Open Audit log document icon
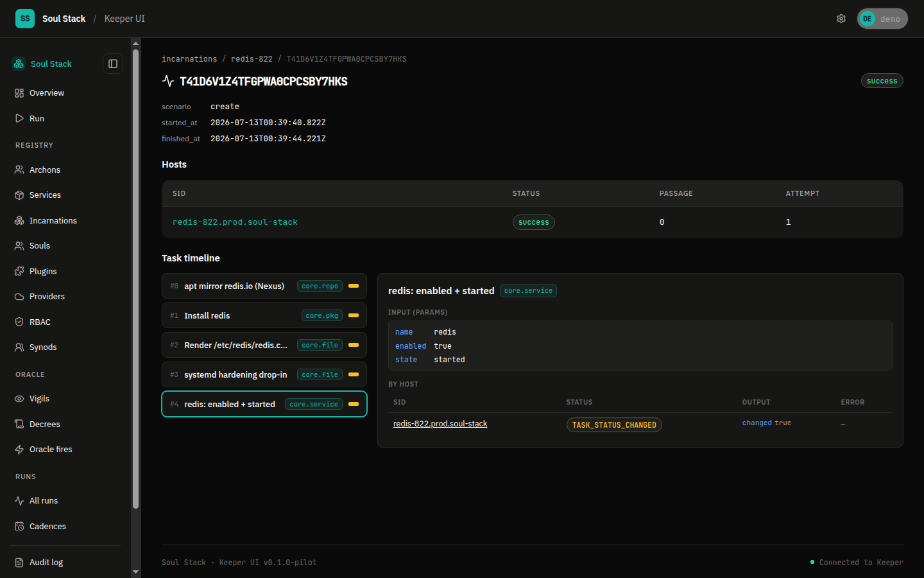The image size is (924, 578). coord(19,563)
